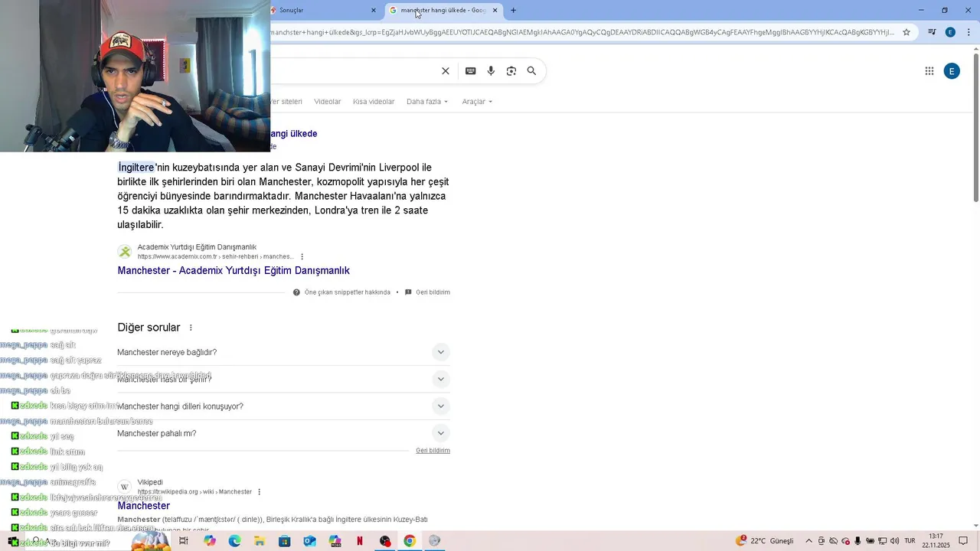The width and height of the screenshot is (980, 551).
Task: Open Google Lens image search
Action: click(x=511, y=71)
